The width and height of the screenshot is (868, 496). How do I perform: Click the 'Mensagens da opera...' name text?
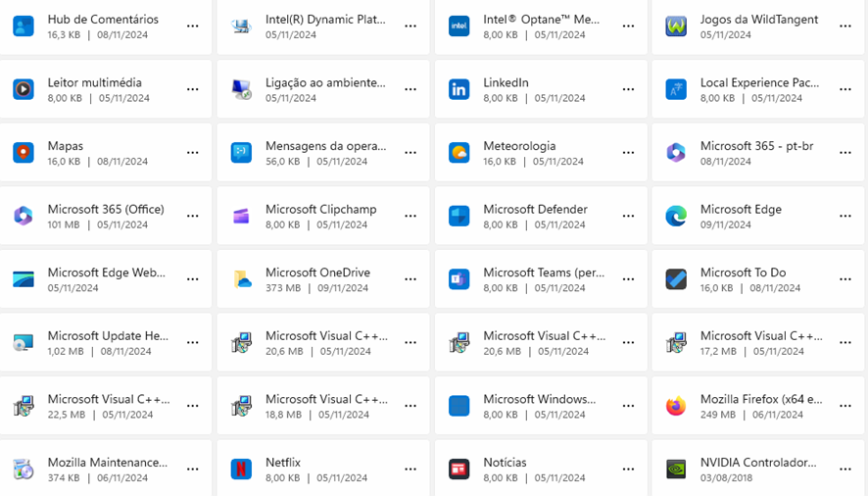coord(325,146)
